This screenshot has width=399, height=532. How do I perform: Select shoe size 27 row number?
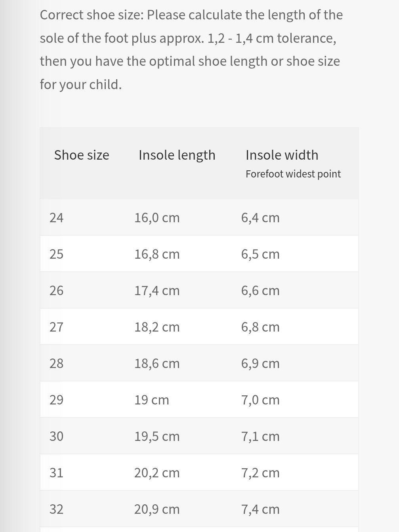click(56, 327)
